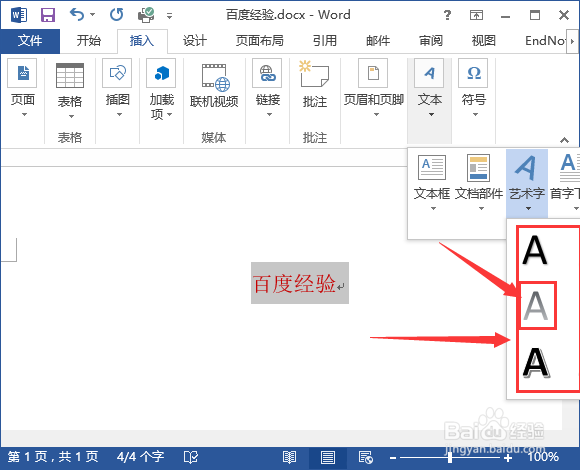The height and width of the screenshot is (470, 580).
Task: Adjust the zoom slider handle
Action: tap(449, 457)
